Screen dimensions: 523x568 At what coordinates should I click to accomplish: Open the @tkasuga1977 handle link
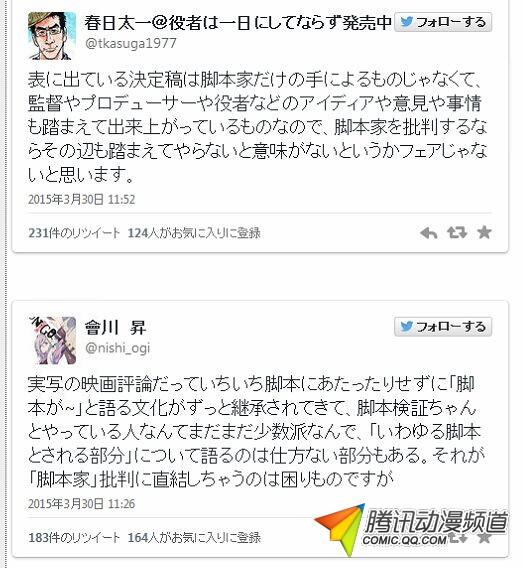[x=131, y=43]
